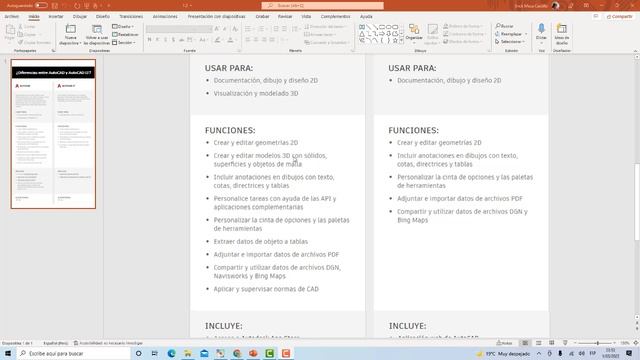Screen dimensions: 640x360
Task: Toggle italic formatting (K)
Action: pos(158,40)
